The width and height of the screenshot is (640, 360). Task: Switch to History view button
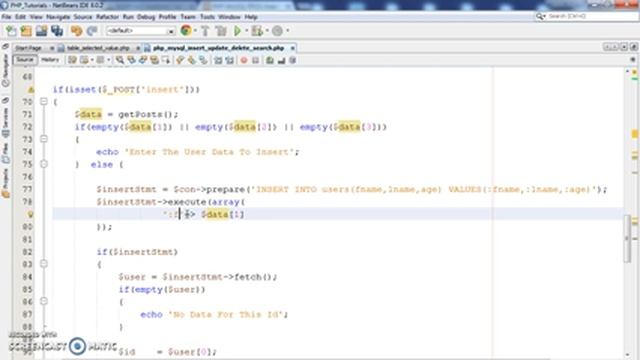50,60
